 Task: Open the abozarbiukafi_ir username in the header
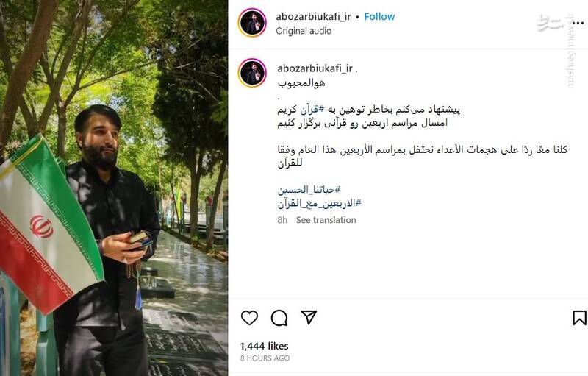point(314,16)
